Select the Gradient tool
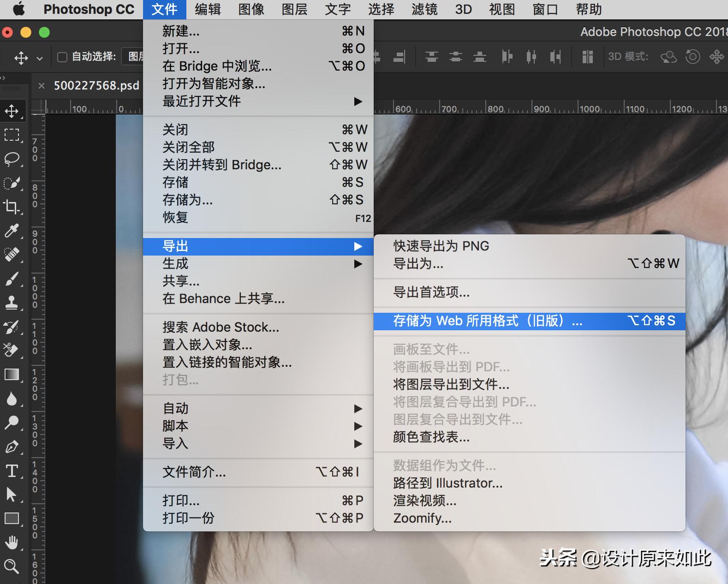728x584 pixels. click(12, 374)
